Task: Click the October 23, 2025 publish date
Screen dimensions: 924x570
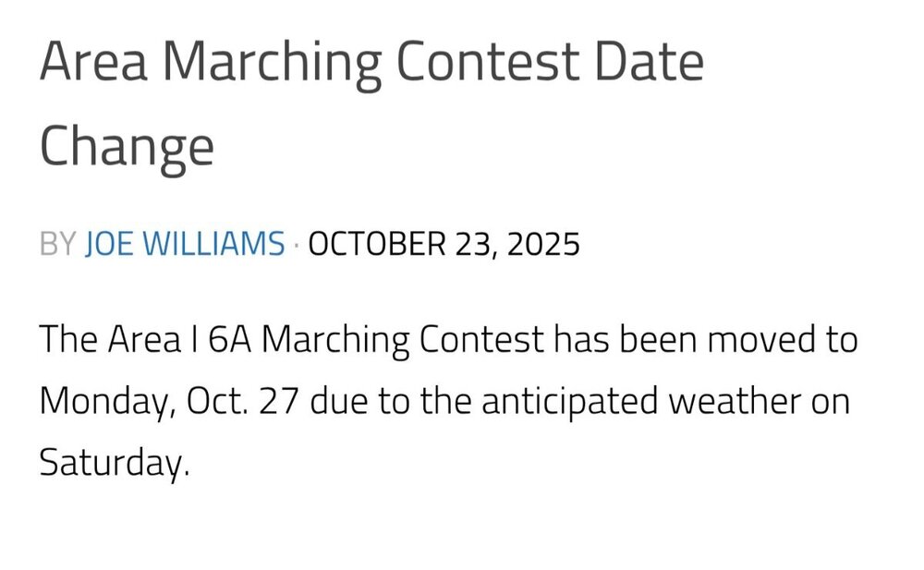Action: tap(444, 245)
